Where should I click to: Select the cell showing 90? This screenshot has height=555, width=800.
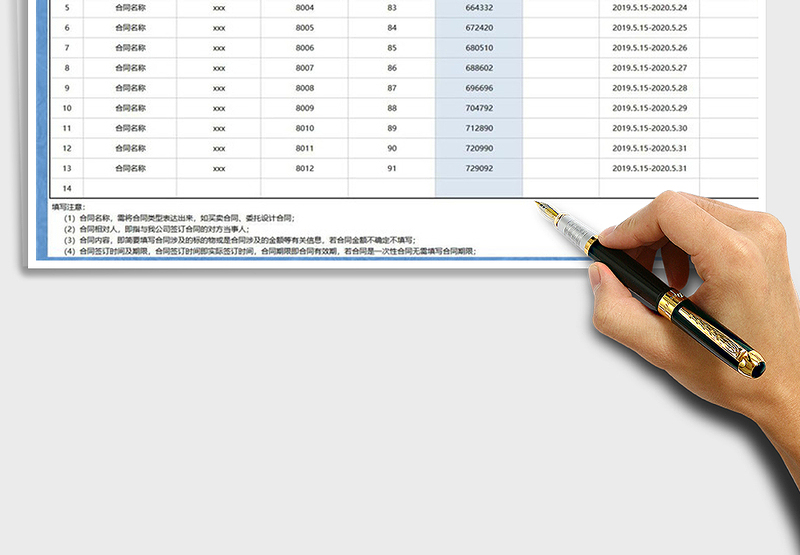tap(392, 148)
